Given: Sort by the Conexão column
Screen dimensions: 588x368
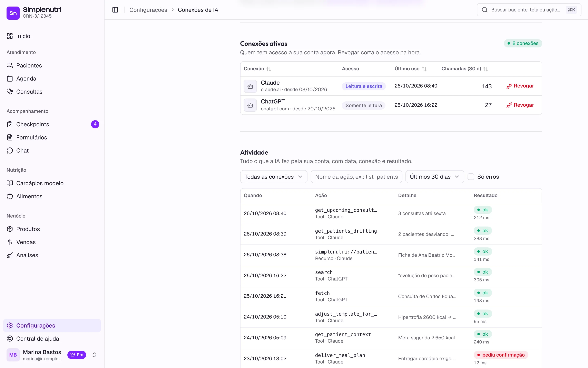Looking at the screenshot, I should pos(257,69).
